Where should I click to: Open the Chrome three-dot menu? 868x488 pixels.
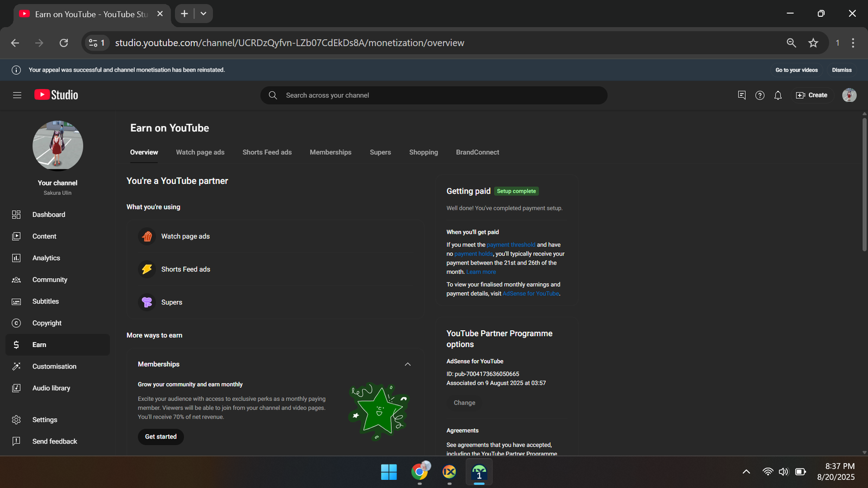(x=853, y=43)
